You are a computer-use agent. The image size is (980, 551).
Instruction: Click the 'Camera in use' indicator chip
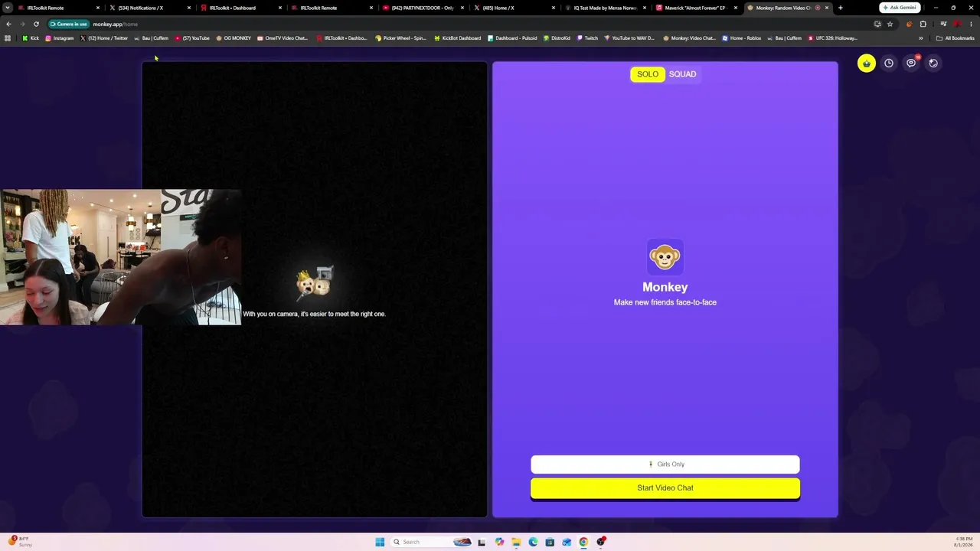tap(68, 24)
